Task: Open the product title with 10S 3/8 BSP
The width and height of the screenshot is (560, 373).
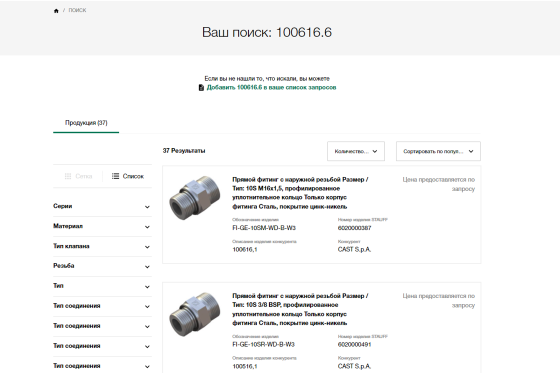Action: [300, 309]
